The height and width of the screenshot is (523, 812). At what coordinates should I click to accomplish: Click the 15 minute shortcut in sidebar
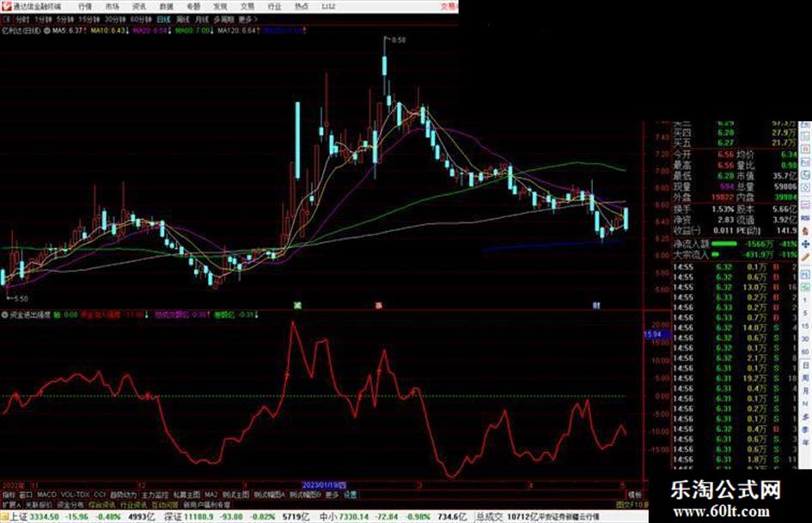pyautogui.click(x=805, y=326)
